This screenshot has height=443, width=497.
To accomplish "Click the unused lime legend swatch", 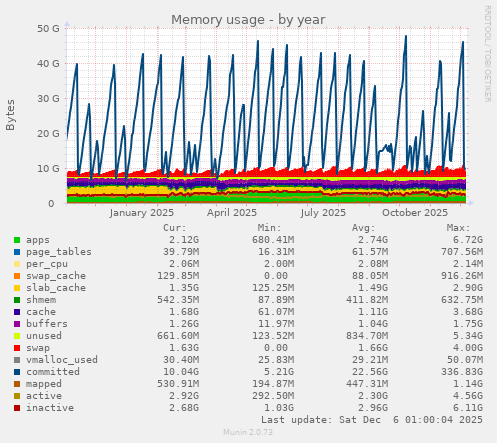I will [x=17, y=336].
